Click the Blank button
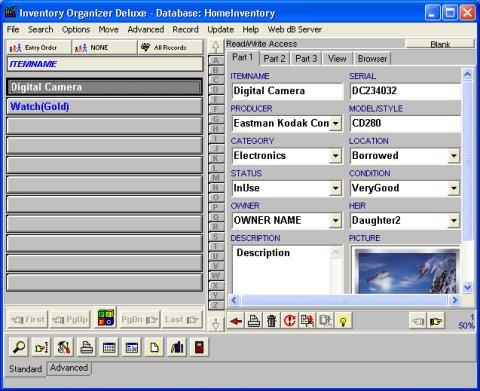The image size is (480, 391). point(440,44)
